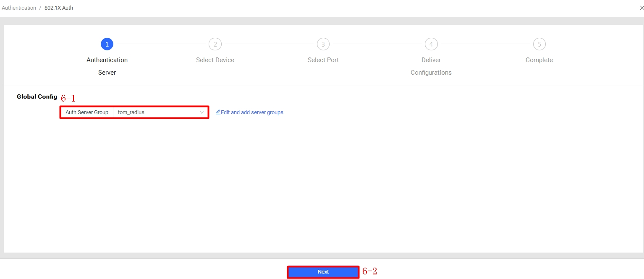Select the Select Port step label
This screenshot has height=279, width=644.
click(323, 60)
